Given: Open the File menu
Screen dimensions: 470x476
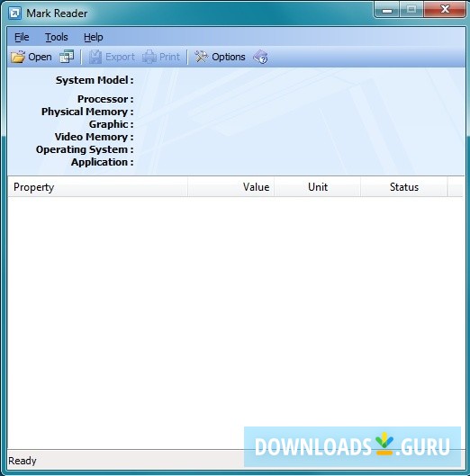Looking at the screenshot, I should click(x=22, y=37).
